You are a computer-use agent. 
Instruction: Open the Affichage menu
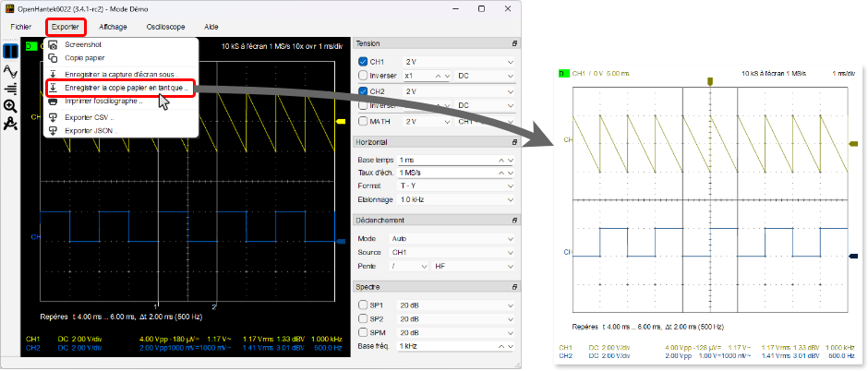tap(113, 27)
